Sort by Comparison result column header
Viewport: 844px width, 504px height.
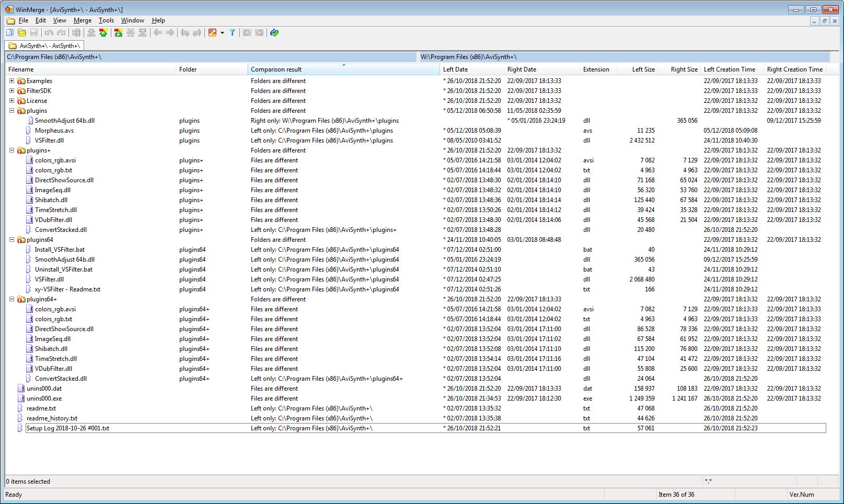point(344,69)
